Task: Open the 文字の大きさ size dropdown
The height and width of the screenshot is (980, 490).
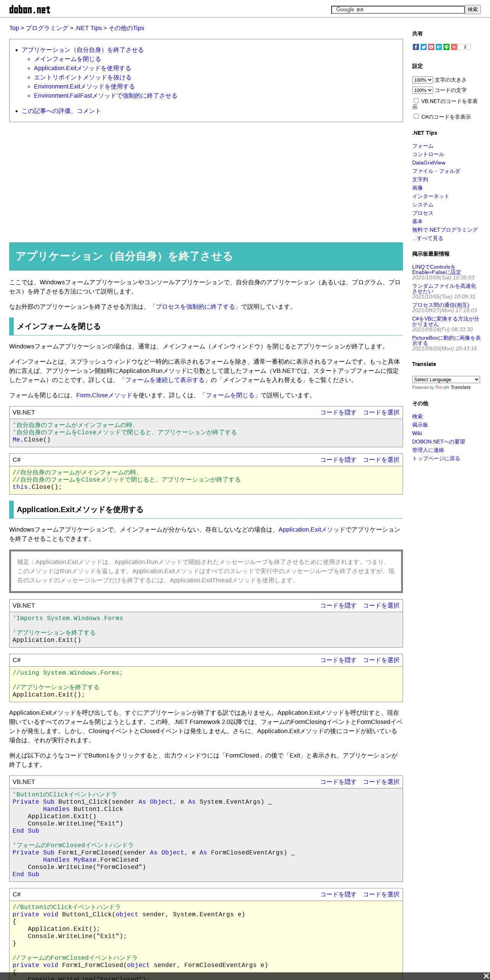Action: (x=422, y=80)
